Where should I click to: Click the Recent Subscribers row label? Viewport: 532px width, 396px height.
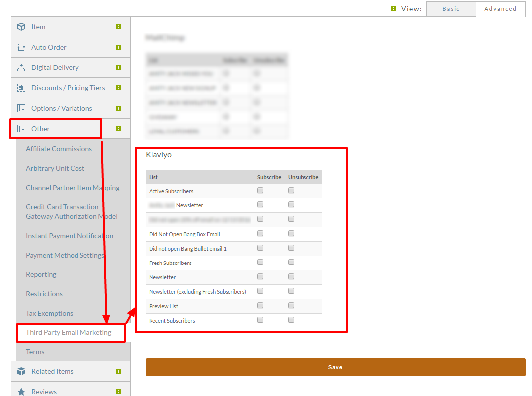(x=172, y=321)
